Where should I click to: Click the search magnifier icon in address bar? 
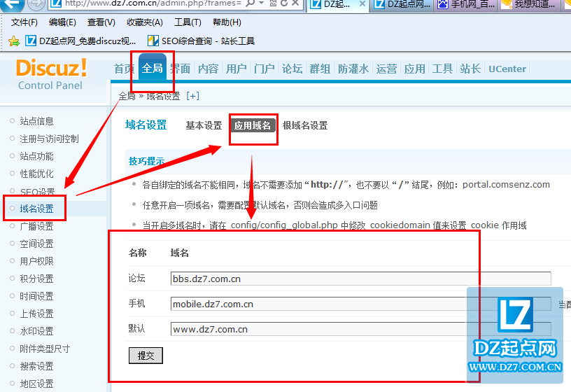click(x=250, y=3)
